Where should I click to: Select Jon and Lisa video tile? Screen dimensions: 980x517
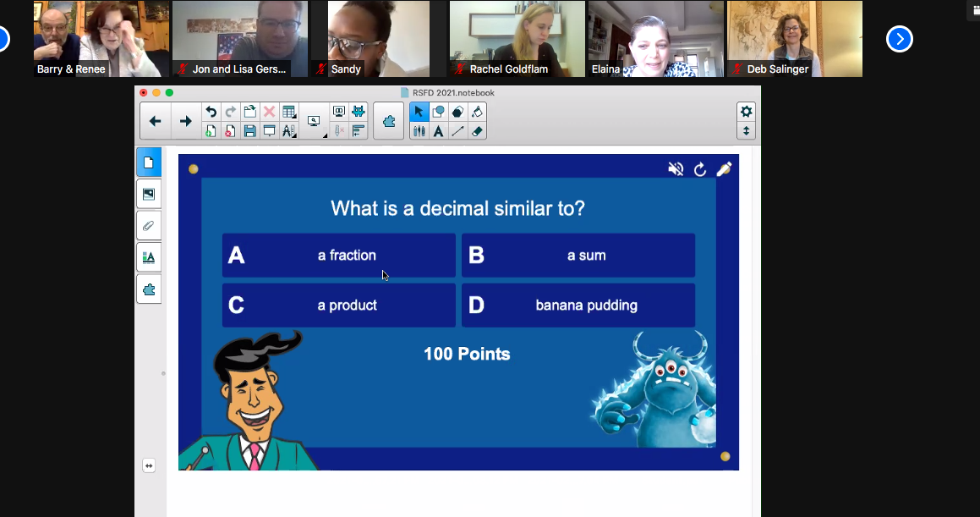click(240, 39)
